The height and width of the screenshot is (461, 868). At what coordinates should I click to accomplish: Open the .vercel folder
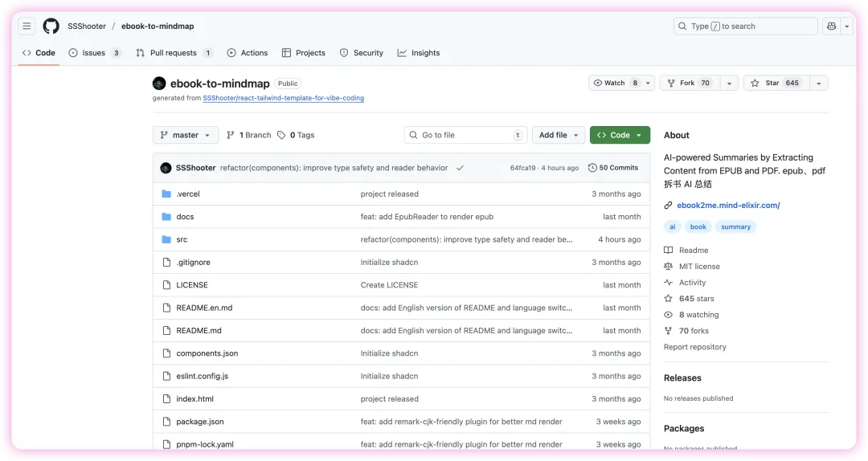tap(187, 194)
